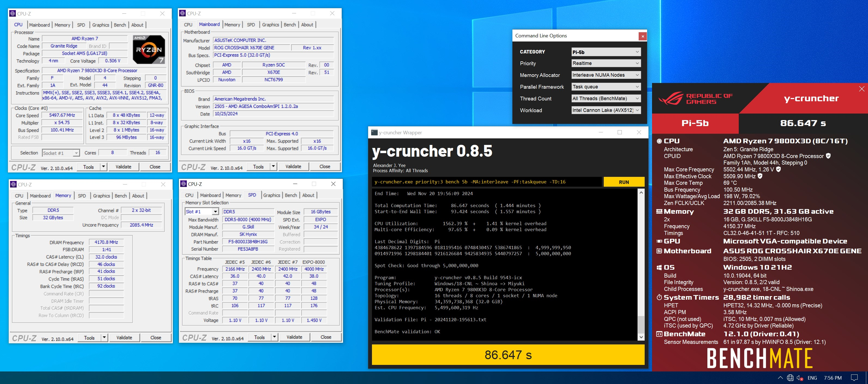Click Tools button in Memory CPU-Z window

tap(89, 338)
